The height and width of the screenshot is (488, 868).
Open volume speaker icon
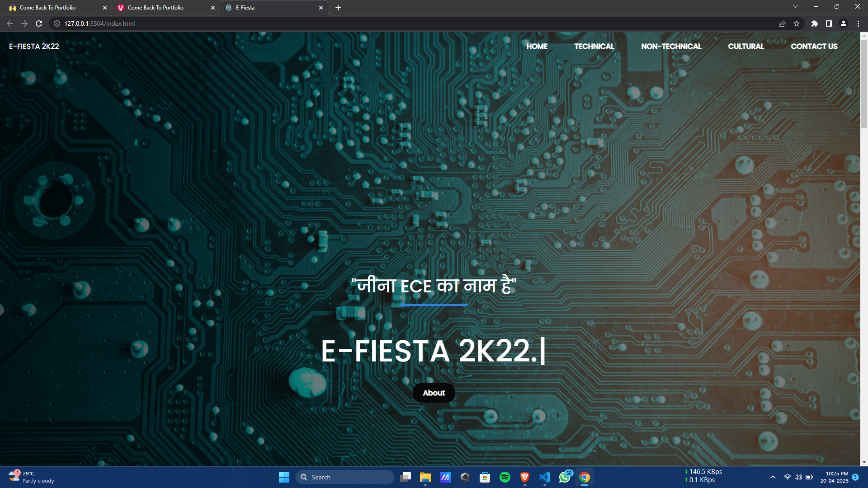798,477
